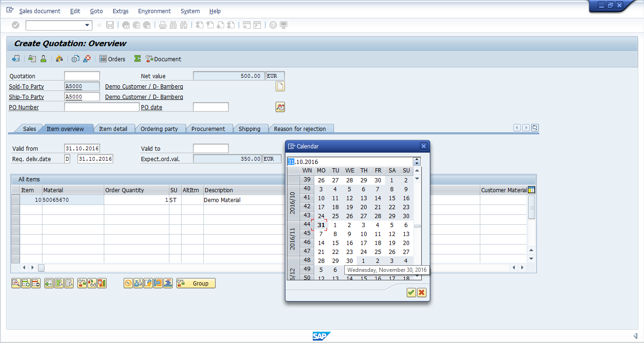Open the Extras menu

pos(120,11)
